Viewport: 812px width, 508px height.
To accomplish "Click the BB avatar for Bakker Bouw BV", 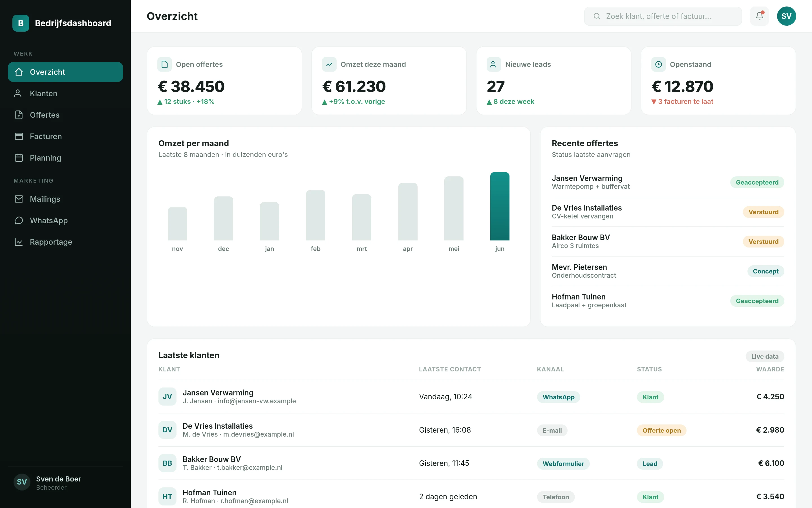I will tap(167, 463).
